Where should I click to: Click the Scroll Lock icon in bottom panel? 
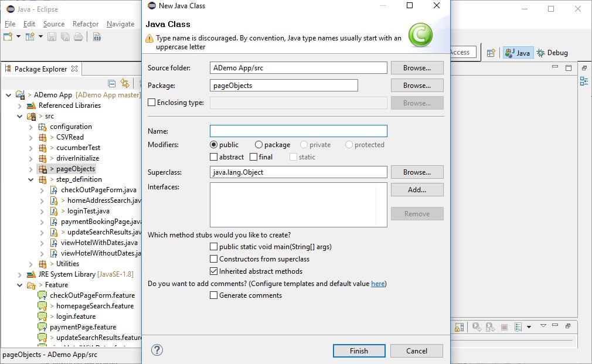point(459,327)
